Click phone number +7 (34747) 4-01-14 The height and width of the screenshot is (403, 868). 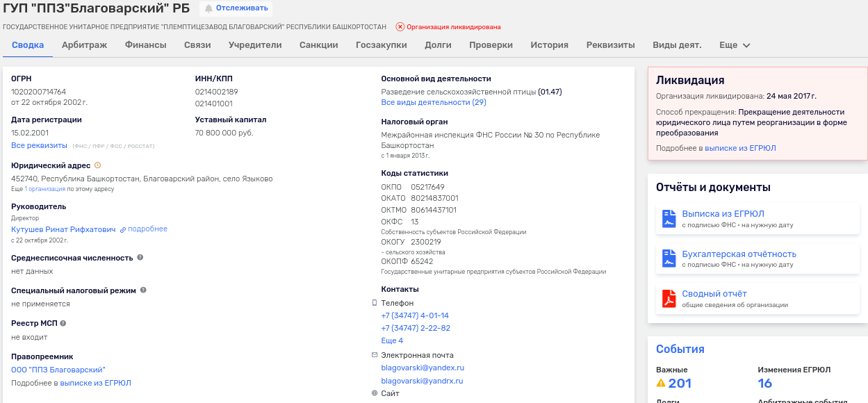(x=415, y=315)
